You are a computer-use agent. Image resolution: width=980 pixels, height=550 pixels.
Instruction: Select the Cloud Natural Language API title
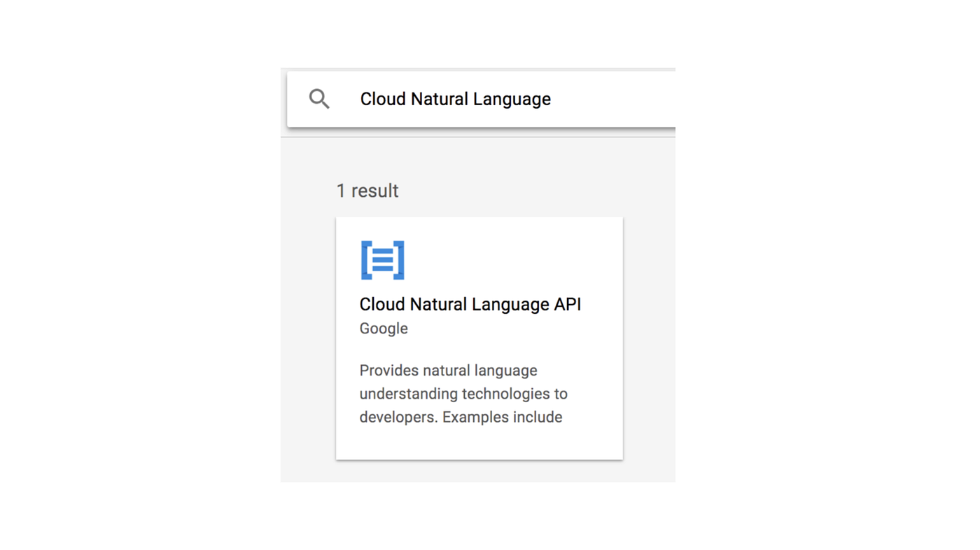[x=470, y=303]
